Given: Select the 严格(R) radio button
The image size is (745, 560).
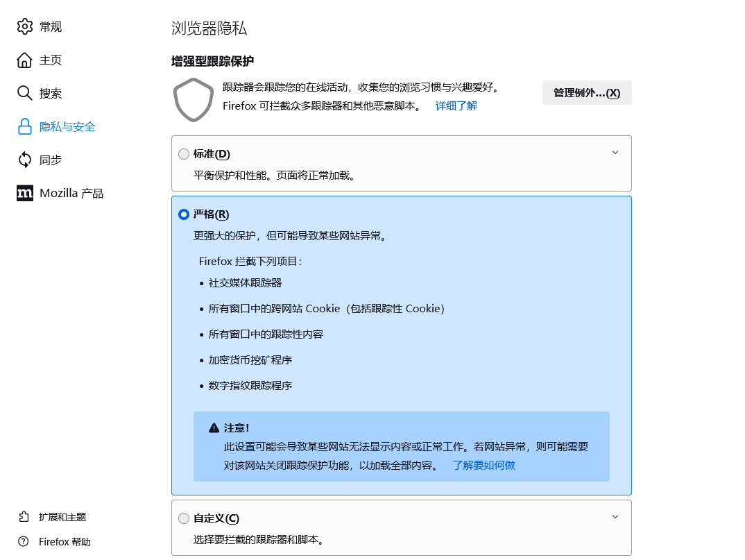Looking at the screenshot, I should [x=184, y=214].
